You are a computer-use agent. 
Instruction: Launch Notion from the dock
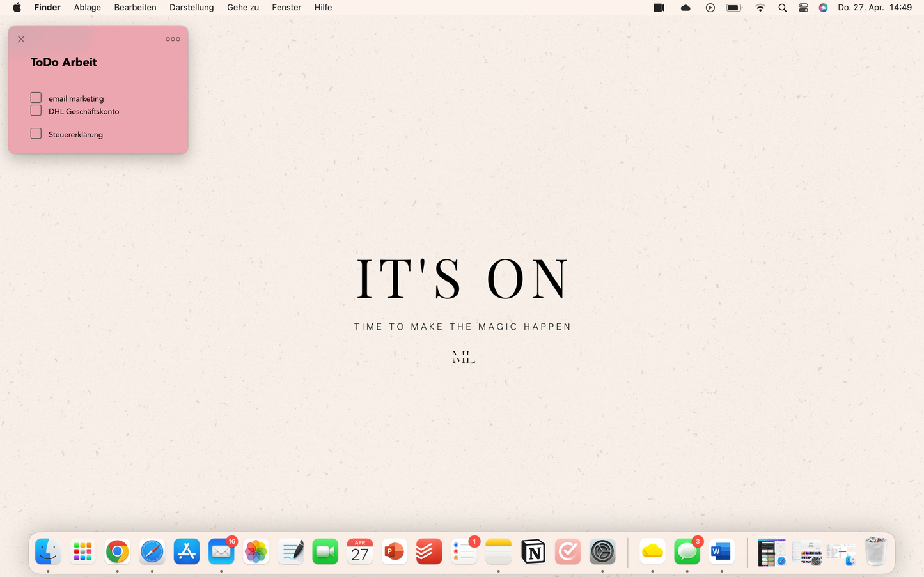(x=533, y=551)
